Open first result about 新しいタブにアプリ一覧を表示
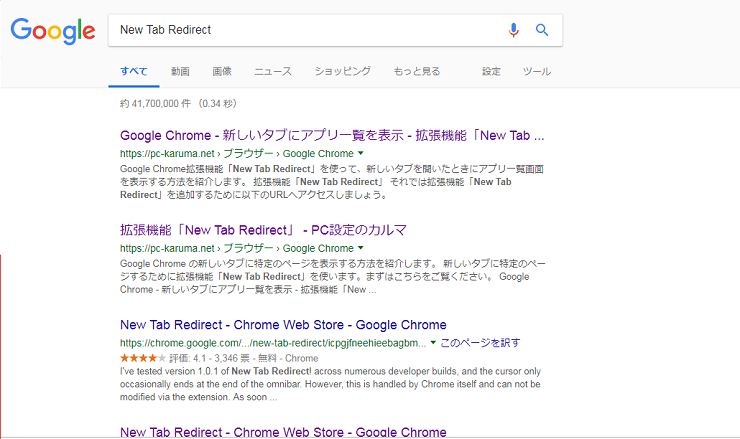This screenshot has height=439, width=740. (332, 135)
